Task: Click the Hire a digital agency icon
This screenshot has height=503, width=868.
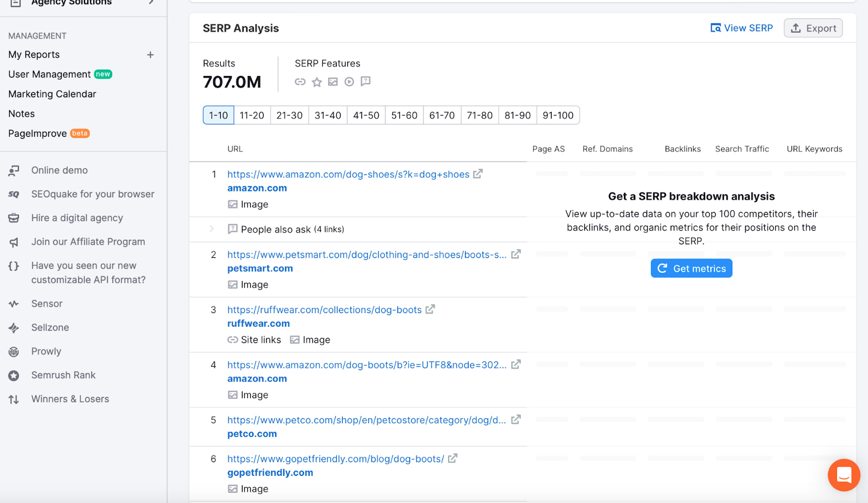Action: (14, 218)
